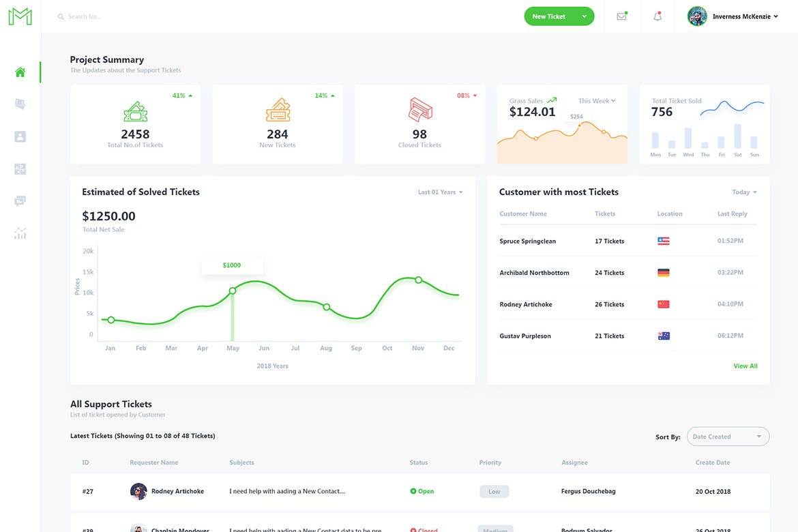
Task: Select the Total No. of Tickets card
Action: [135, 124]
